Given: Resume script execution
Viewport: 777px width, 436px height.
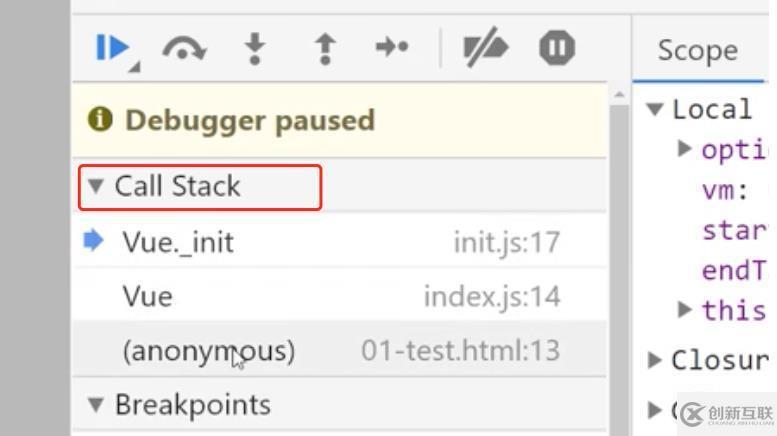Looking at the screenshot, I should 112,48.
